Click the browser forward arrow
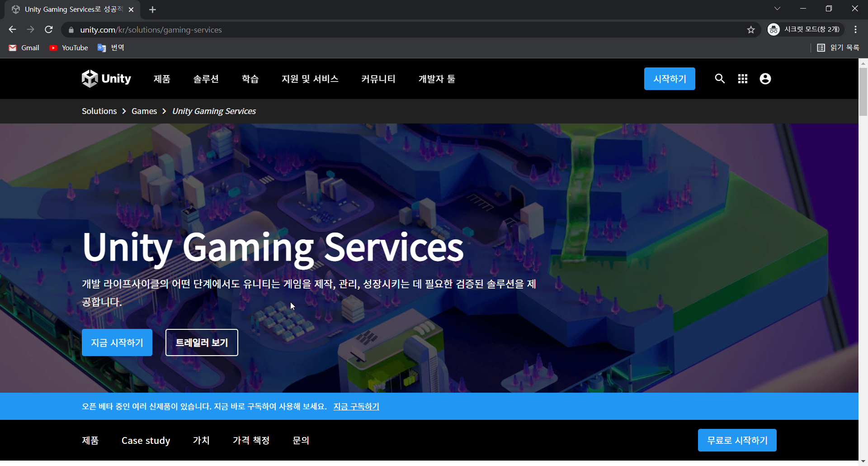Image resolution: width=868 pixels, height=466 pixels. tap(30, 29)
